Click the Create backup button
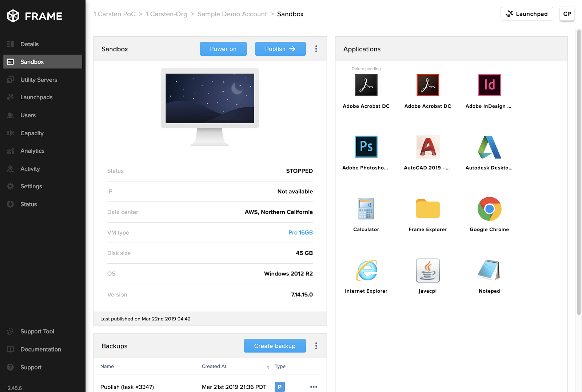 pyautogui.click(x=275, y=346)
